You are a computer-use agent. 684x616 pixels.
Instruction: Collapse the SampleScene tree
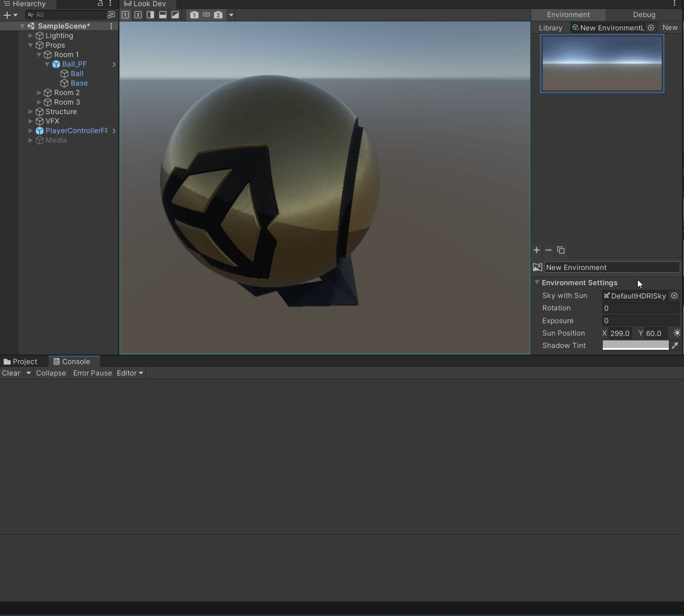[x=22, y=26]
